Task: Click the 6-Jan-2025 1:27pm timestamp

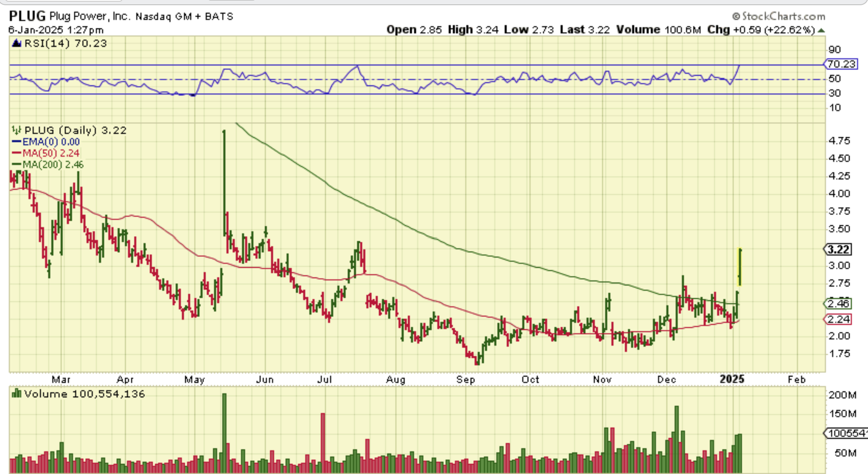Action: (56, 30)
